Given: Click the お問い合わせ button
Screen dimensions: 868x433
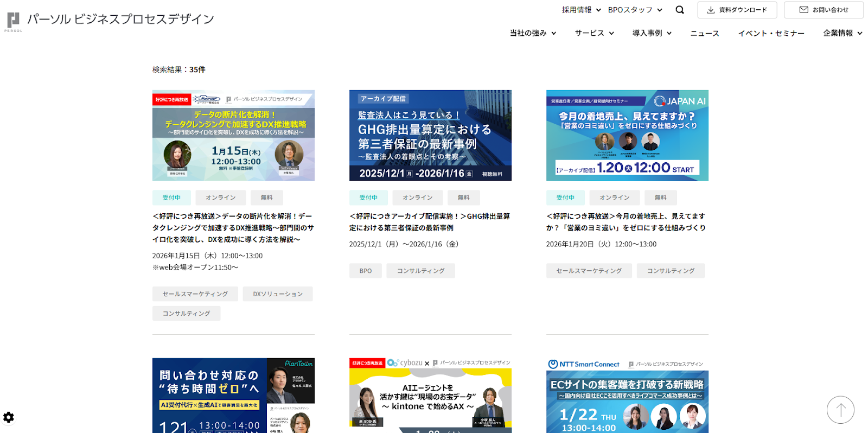Looking at the screenshot, I should pyautogui.click(x=824, y=10).
